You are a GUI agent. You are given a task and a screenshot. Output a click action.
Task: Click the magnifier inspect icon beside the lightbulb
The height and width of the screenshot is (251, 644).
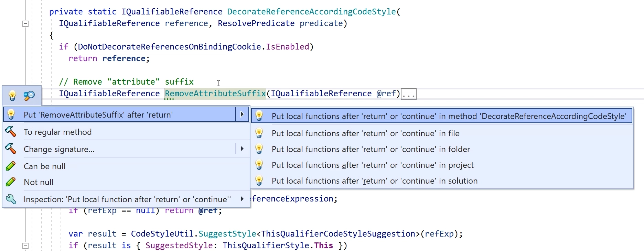pos(29,96)
